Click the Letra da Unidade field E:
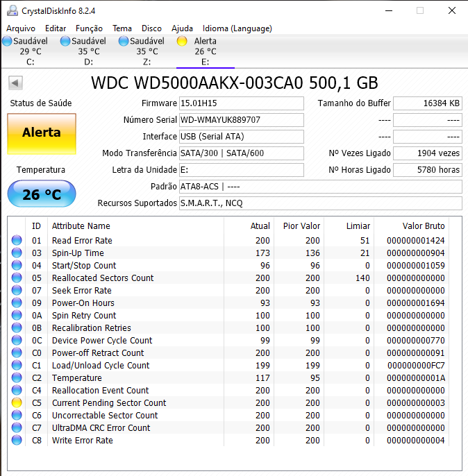The image size is (468, 476). 242,170
